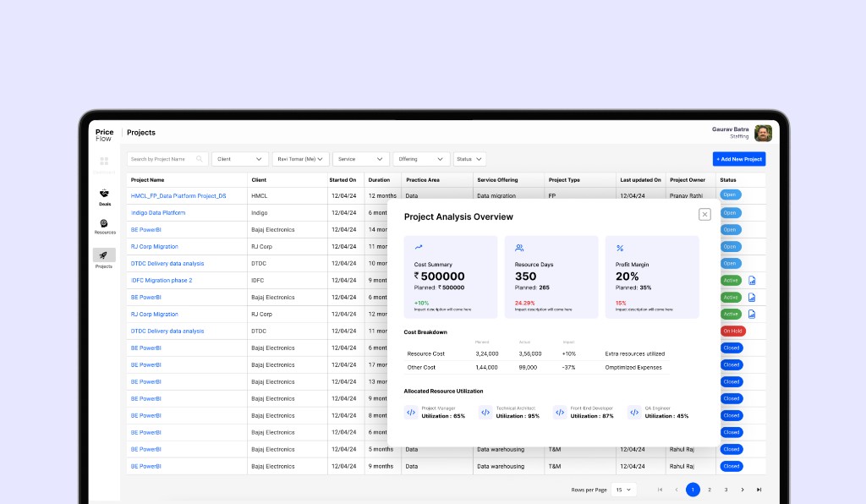Click the report icon next to first Active status
This screenshot has height=504, width=866.
coord(752,280)
